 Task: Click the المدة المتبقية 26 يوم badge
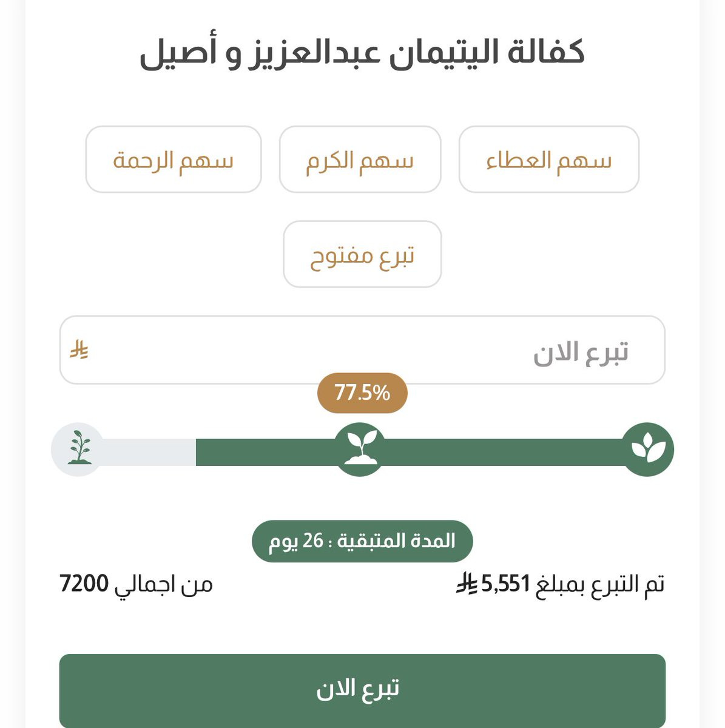click(x=362, y=541)
